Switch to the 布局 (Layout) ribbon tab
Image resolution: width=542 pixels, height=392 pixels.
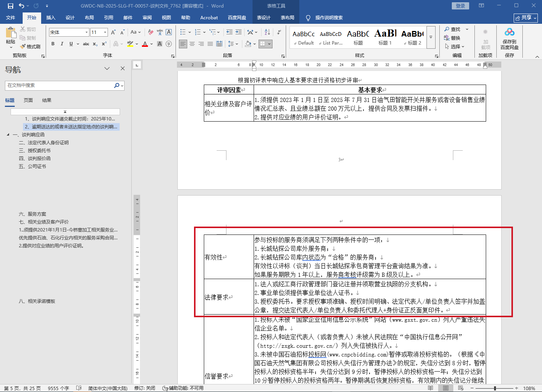(89, 18)
